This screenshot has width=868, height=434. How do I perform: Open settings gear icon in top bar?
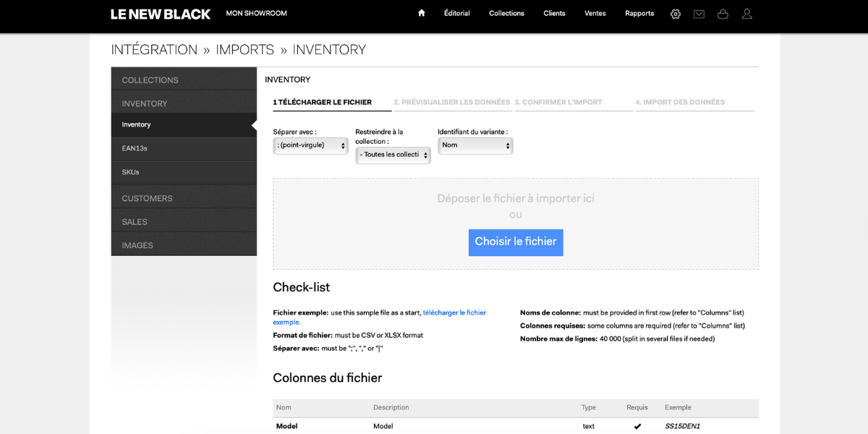pos(676,14)
